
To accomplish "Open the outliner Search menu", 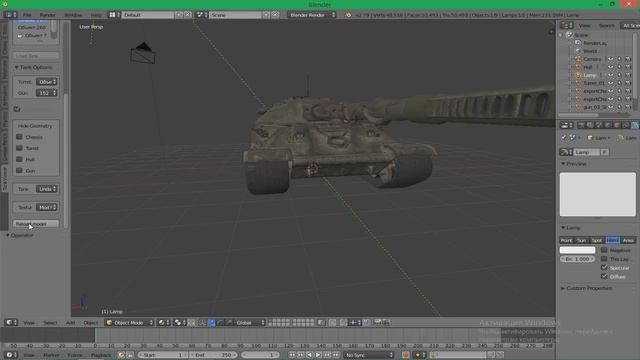I will pyautogui.click(x=606, y=26).
